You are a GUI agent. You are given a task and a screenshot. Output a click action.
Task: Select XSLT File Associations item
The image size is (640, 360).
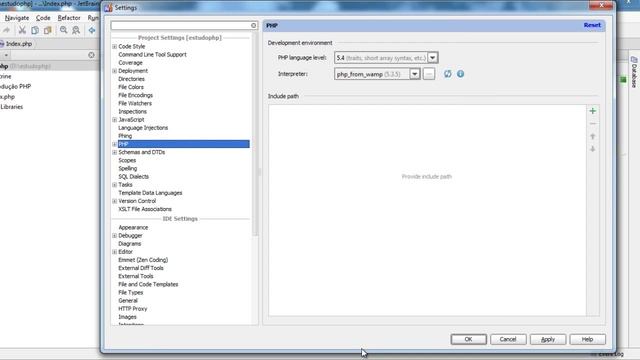pos(145,209)
